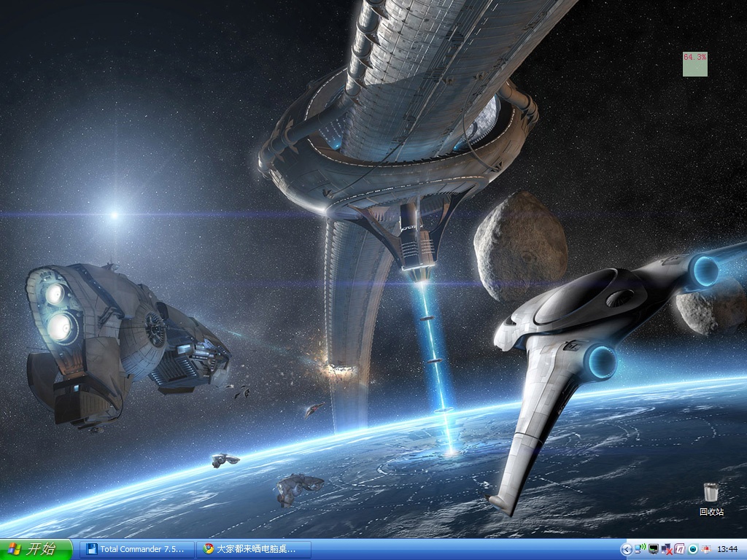Click the 回收站 label text
The height and width of the screenshot is (560, 747).
712,512
